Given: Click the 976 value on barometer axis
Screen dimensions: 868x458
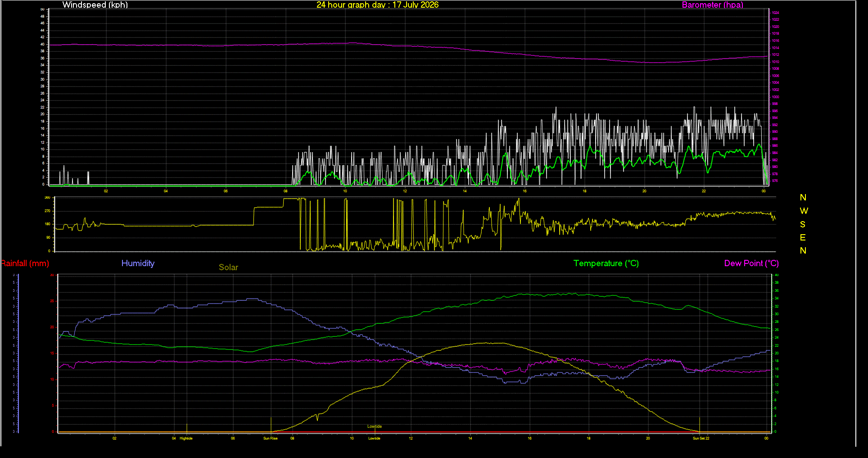Looking at the screenshot, I should point(775,181).
